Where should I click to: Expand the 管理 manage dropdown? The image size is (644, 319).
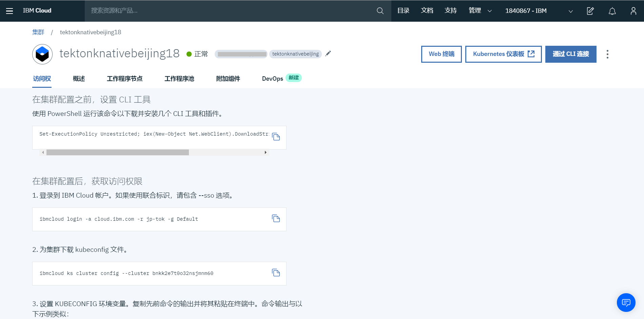tap(480, 11)
